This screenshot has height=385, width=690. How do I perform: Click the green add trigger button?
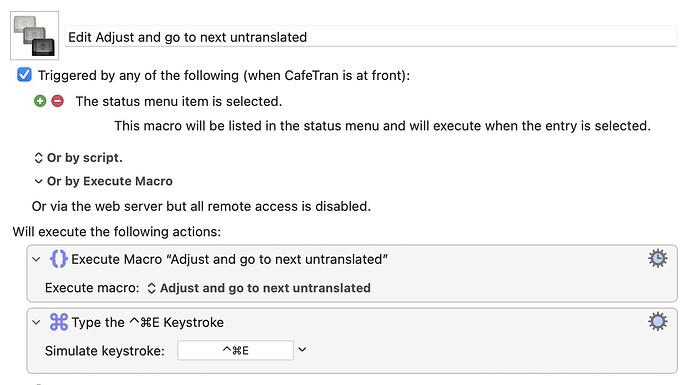40,101
